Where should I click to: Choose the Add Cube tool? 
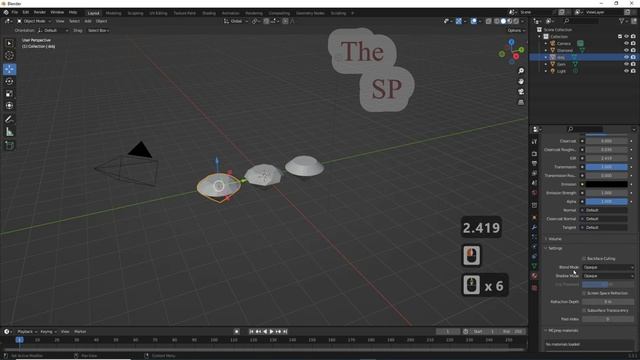(9, 145)
